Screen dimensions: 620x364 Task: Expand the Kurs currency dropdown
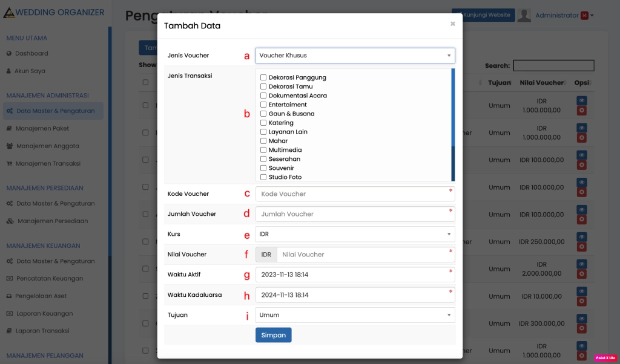(x=355, y=234)
